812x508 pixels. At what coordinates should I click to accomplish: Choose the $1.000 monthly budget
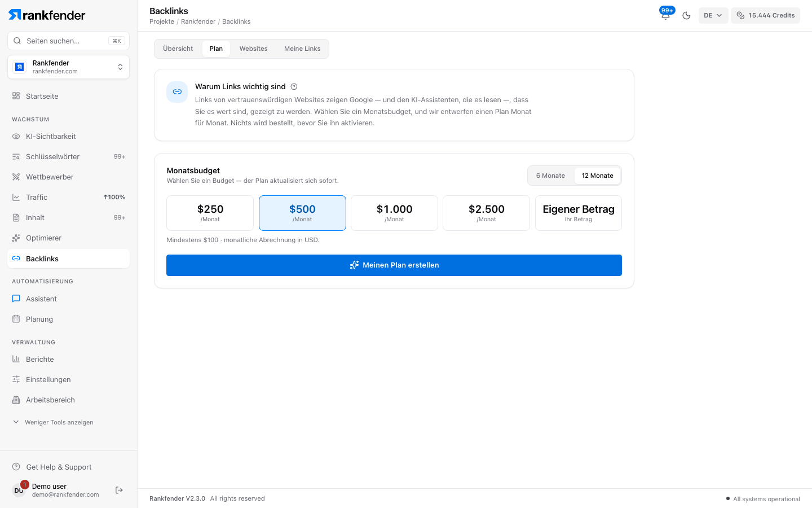(394, 213)
